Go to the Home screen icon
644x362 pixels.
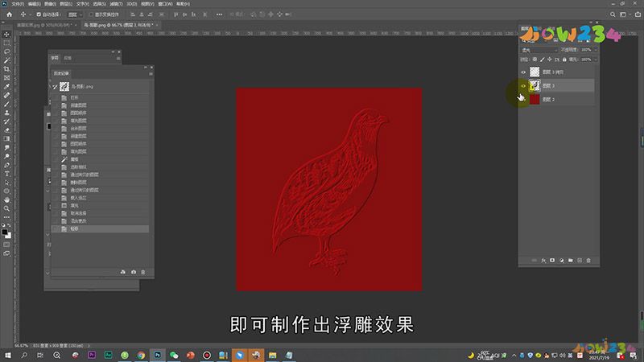(x=9, y=14)
